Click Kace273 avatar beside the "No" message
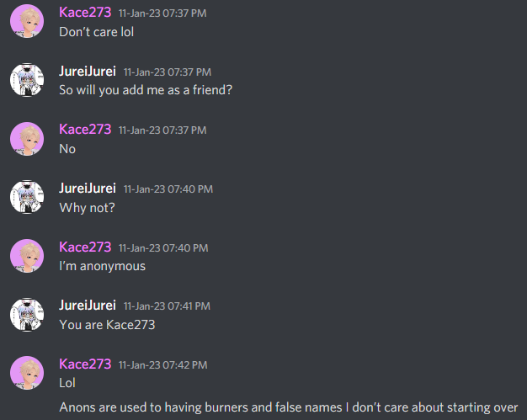527x420 pixels. 27,139
